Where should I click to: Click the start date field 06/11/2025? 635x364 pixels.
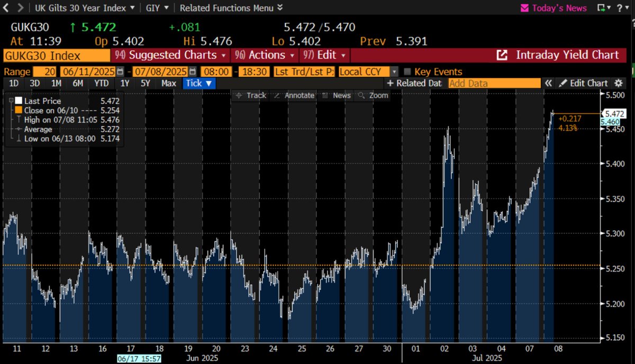point(88,72)
